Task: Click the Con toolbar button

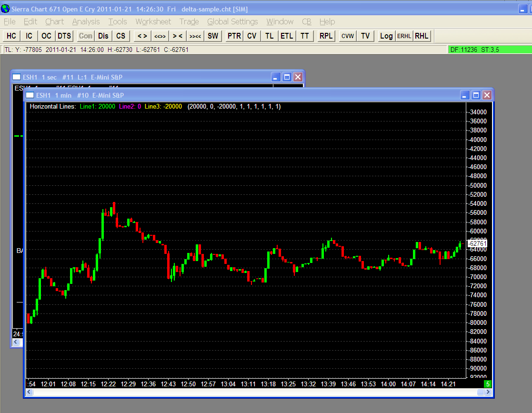Action: tap(86, 36)
